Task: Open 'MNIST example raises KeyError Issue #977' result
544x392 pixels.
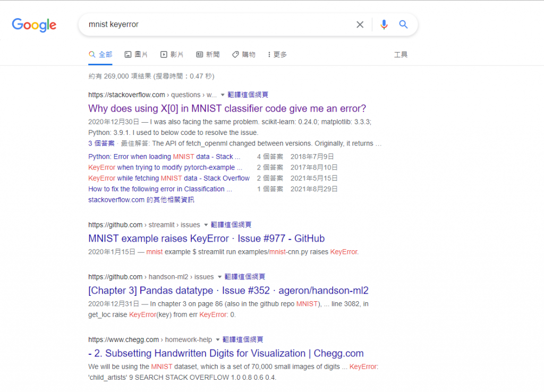Action: coord(207,238)
